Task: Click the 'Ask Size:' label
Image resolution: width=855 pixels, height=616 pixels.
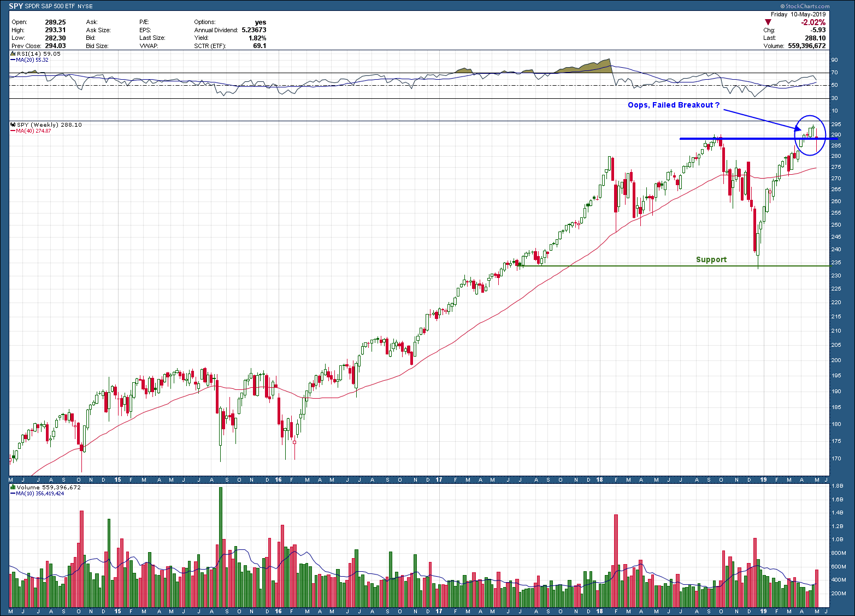Action: click(x=98, y=30)
